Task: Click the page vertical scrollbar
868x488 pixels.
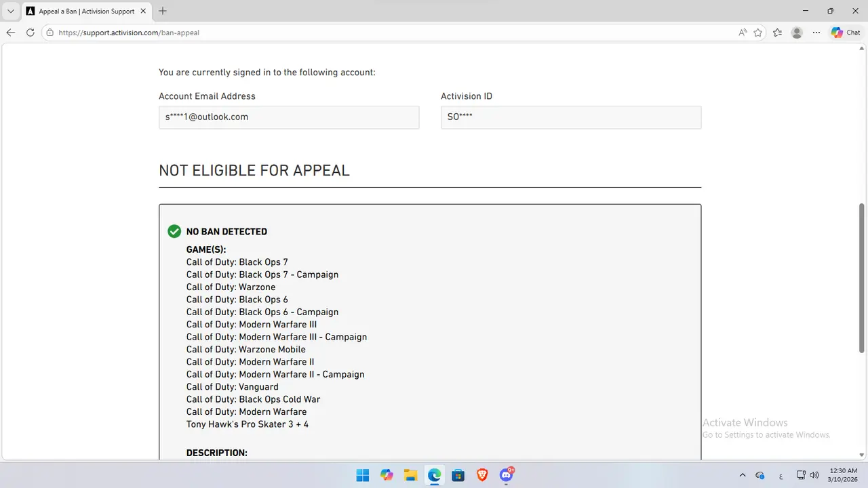Action: 862,278
